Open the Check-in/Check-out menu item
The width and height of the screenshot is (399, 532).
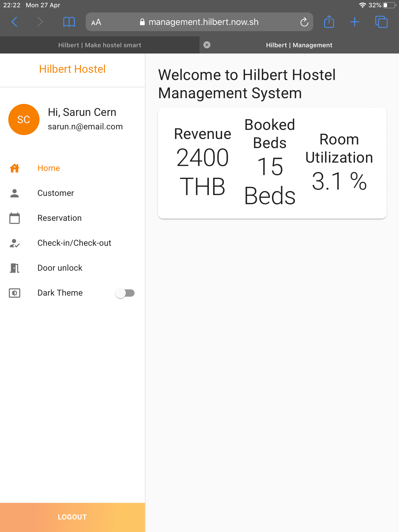coord(72,243)
